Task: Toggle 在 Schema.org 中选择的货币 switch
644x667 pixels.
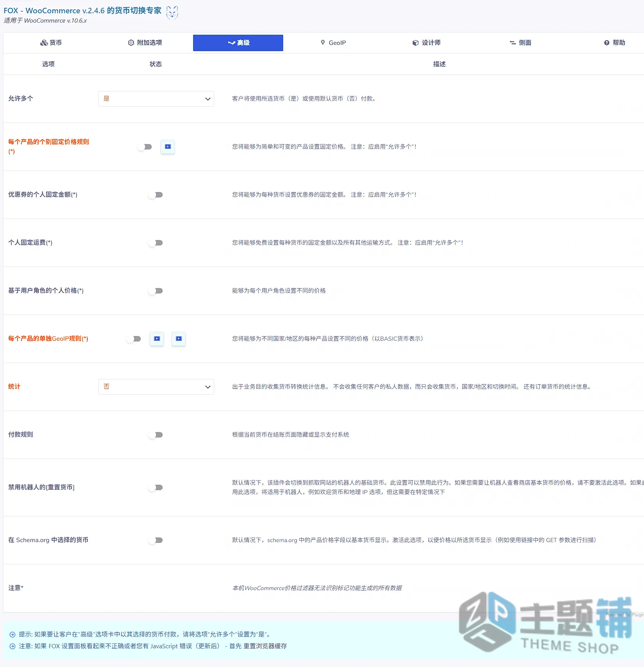Action: pyautogui.click(x=156, y=540)
